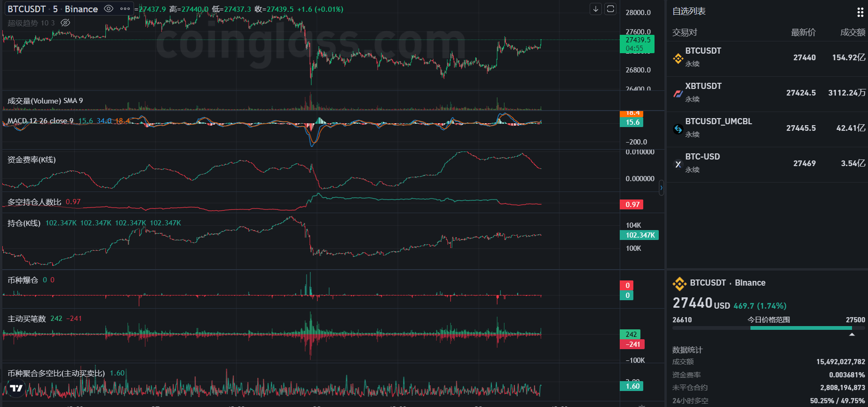Collapse the right sidebar using the chevron handle

661,188
